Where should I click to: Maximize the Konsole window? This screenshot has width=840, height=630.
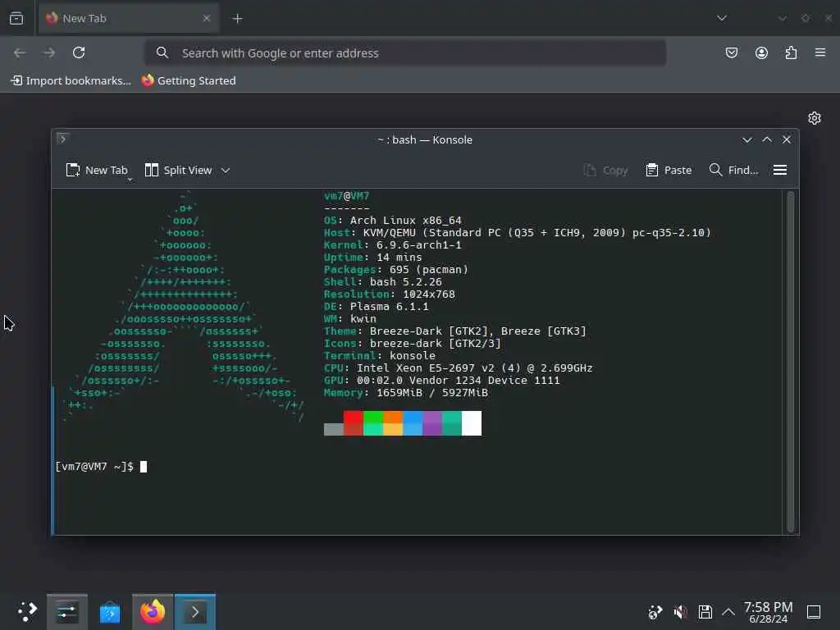tap(767, 139)
